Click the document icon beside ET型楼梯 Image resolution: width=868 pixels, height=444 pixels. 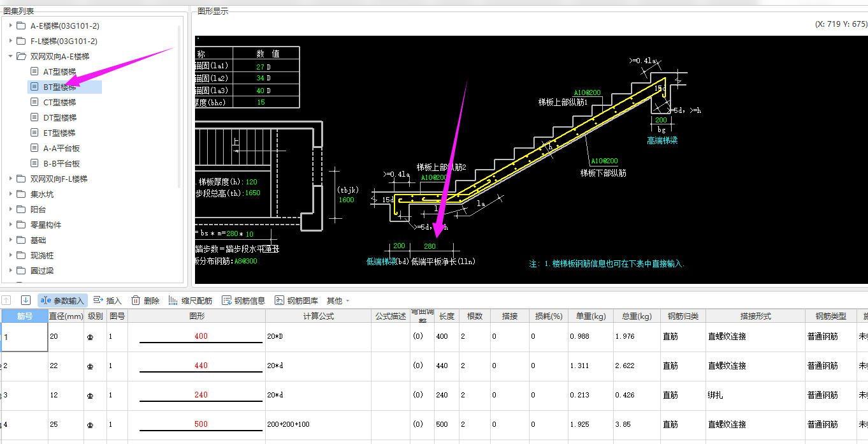click(x=35, y=133)
